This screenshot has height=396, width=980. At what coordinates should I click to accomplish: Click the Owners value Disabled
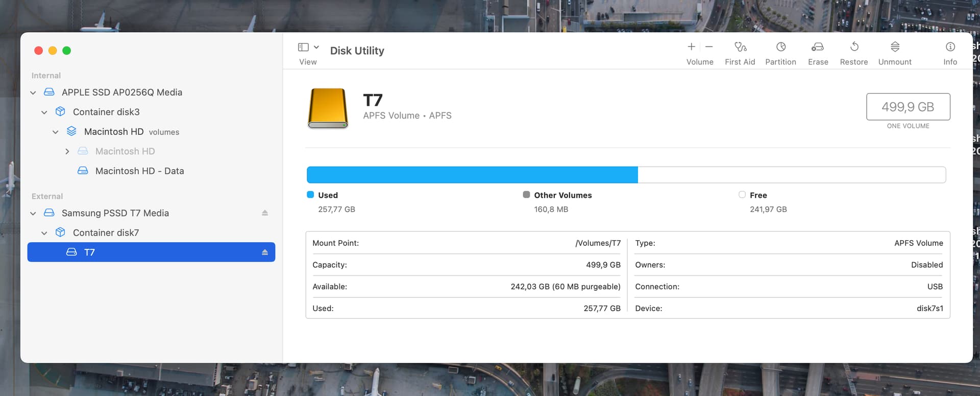(927, 265)
